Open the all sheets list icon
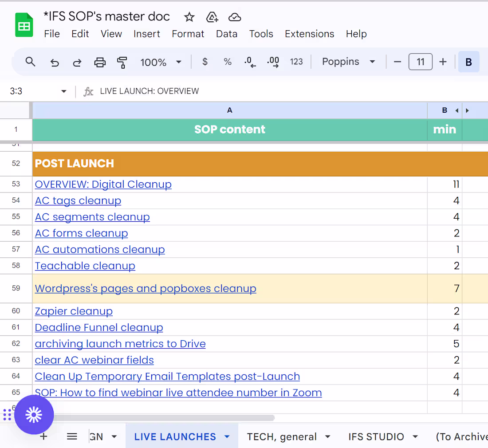Viewport: 488px width, 448px height. pyautogui.click(x=72, y=437)
